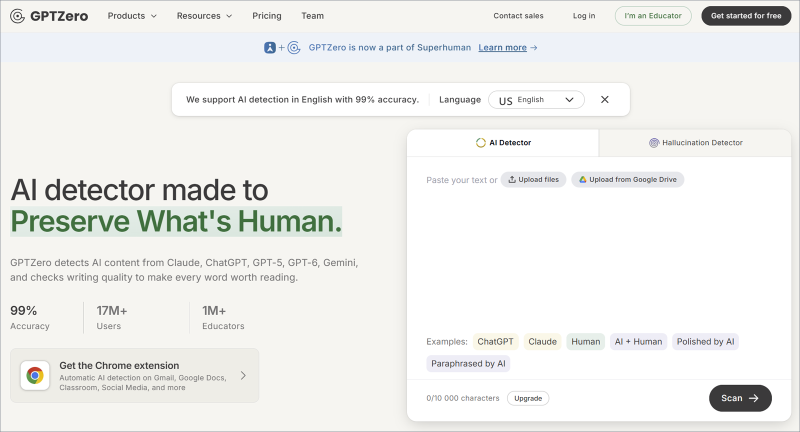
Task: Click the upload arrow icon
Action: pos(512,180)
